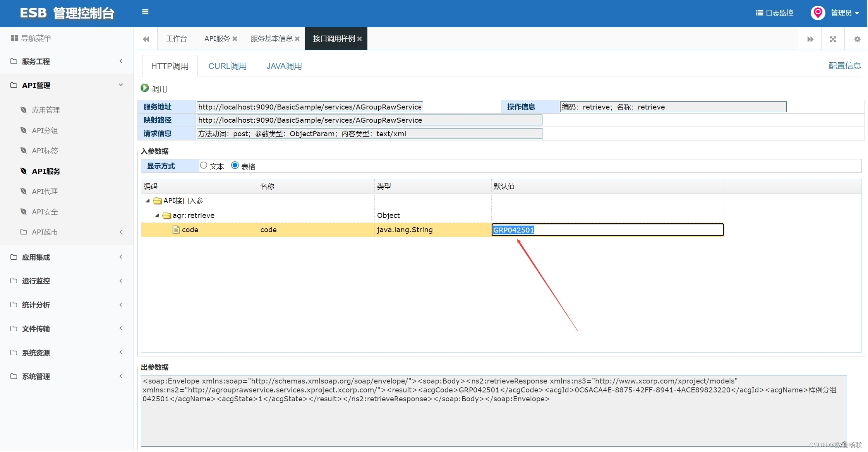
Task: Open the 配置信息 link
Action: 845,66
